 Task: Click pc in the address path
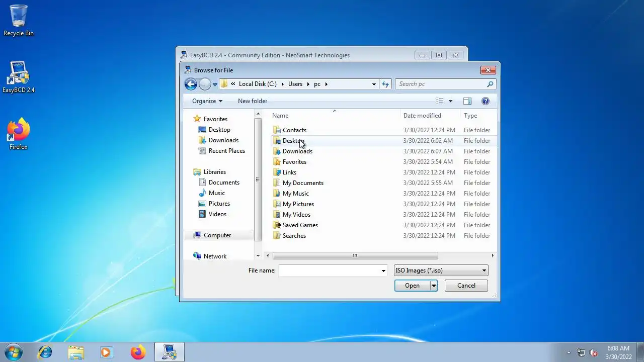click(x=317, y=84)
